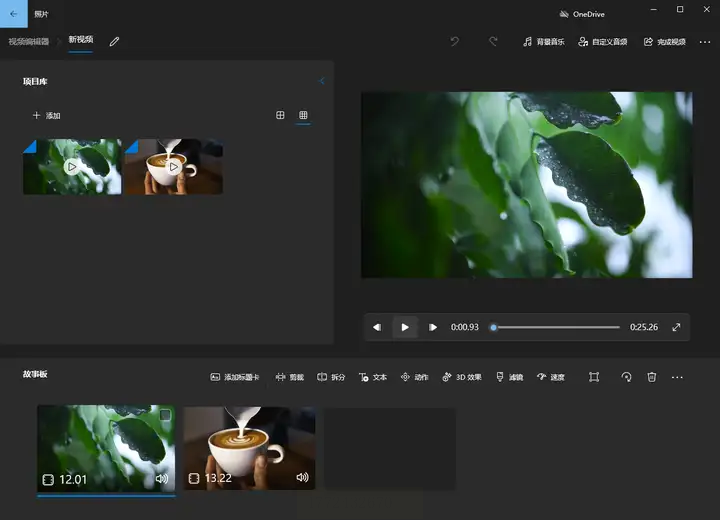The image size is (720, 520).
Task: Tick the checkbox on the leaf clip
Action: click(x=165, y=415)
